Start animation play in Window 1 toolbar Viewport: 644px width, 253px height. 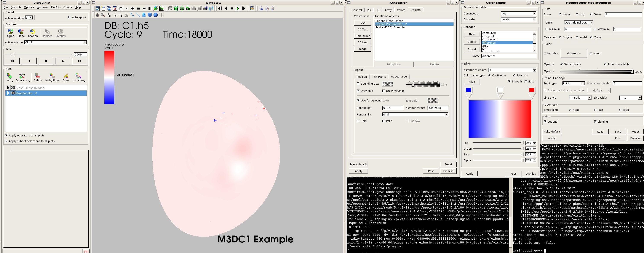click(238, 8)
